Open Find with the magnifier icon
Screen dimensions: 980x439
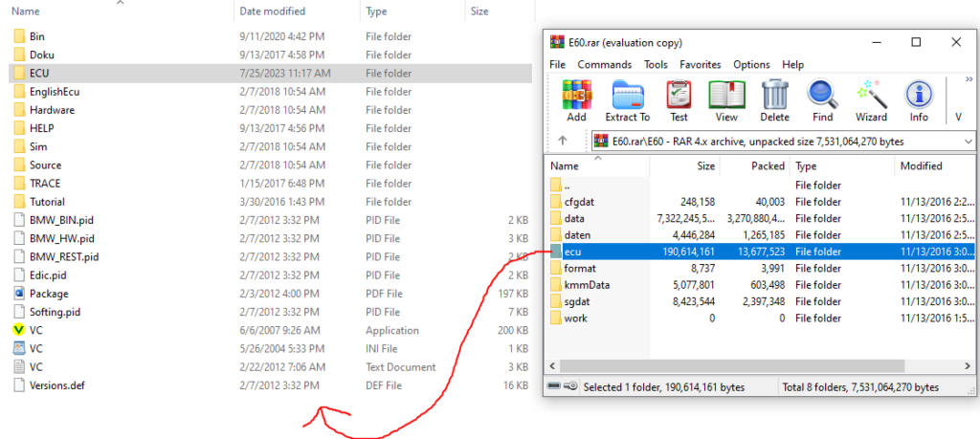pyautogui.click(x=822, y=100)
